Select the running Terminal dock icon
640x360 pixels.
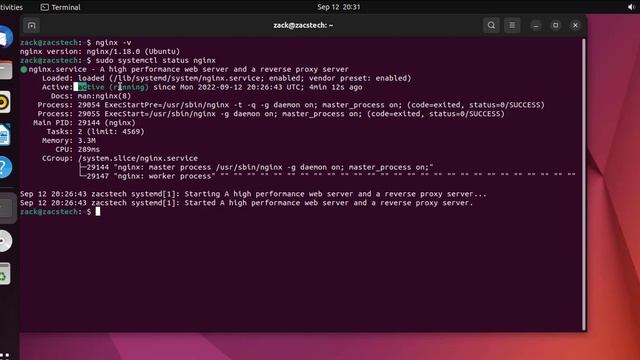[7, 208]
